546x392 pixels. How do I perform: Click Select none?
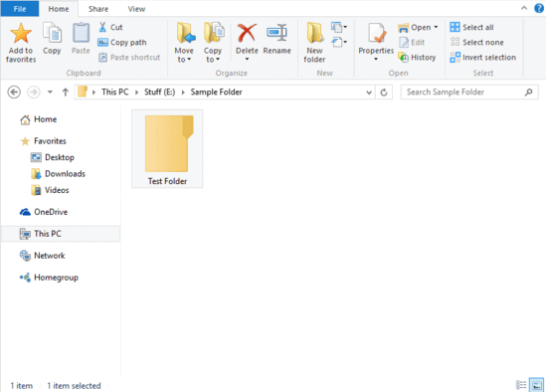[476, 42]
